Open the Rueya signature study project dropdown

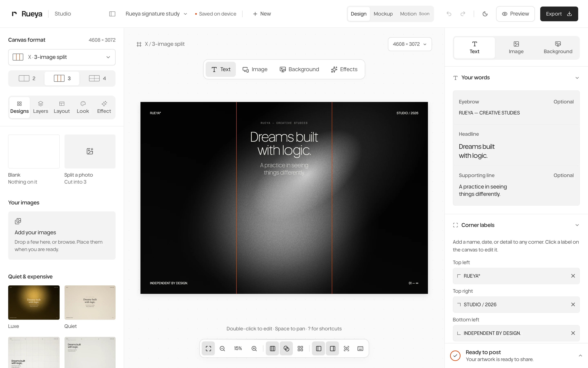coord(156,14)
